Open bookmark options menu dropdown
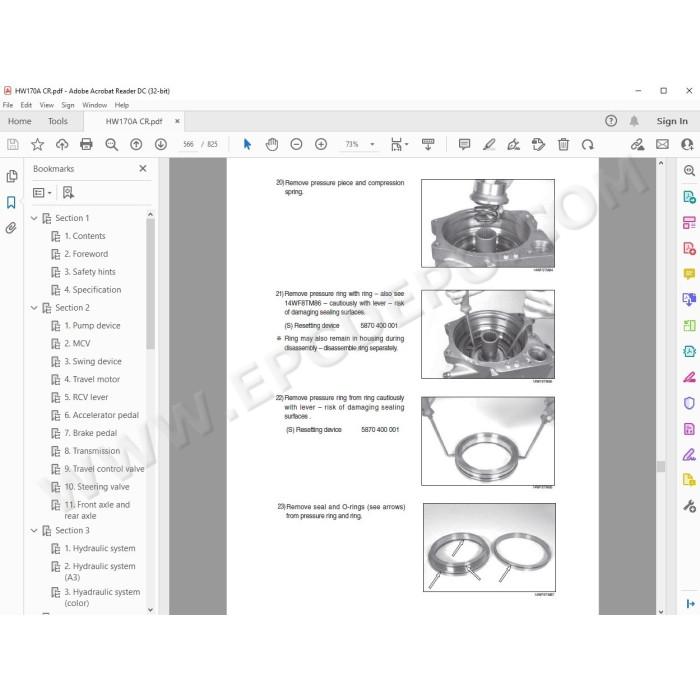 click(42, 192)
